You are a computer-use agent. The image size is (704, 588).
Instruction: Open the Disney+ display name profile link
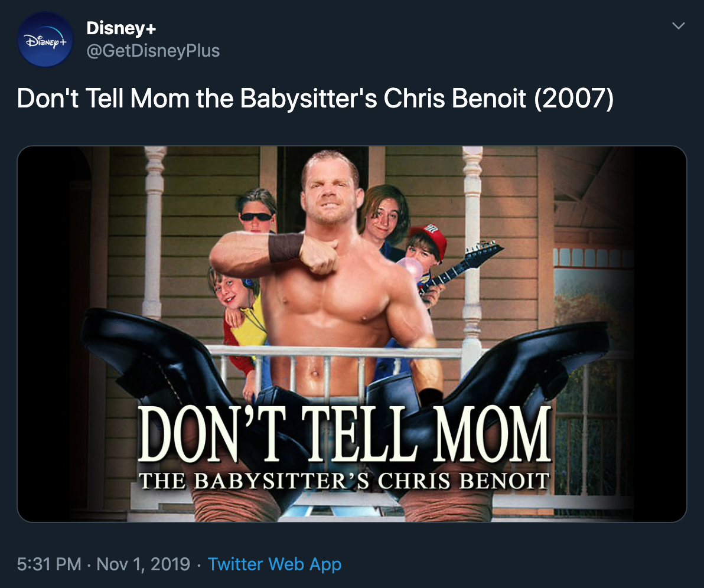pyautogui.click(x=121, y=28)
